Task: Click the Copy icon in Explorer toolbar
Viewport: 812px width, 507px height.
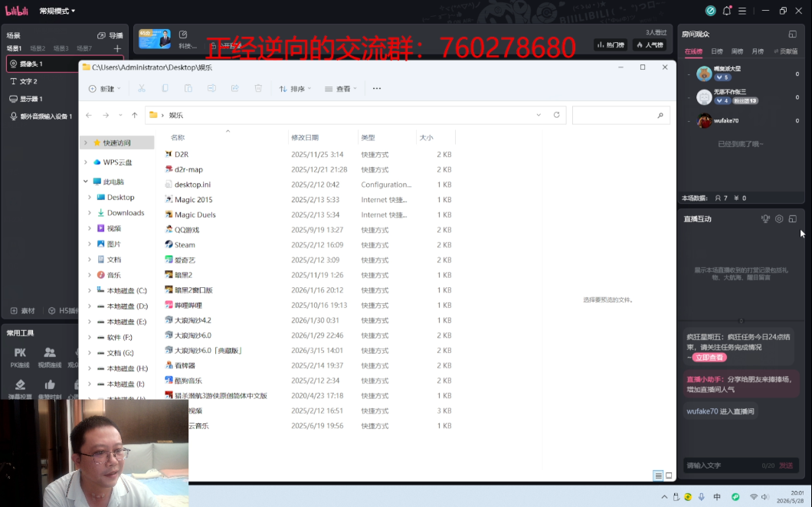Action: [165, 89]
